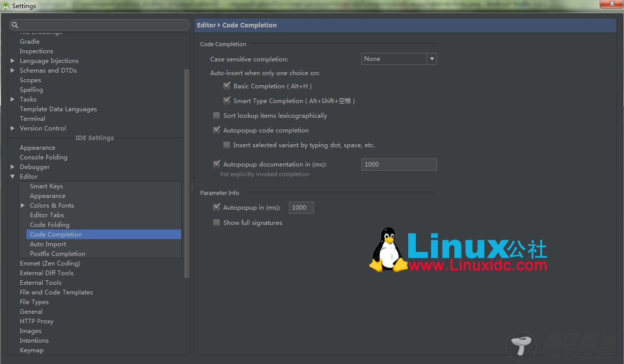Screen dimensions: 624x364
Task: Expand Tasks tree node
Action: 13,100
